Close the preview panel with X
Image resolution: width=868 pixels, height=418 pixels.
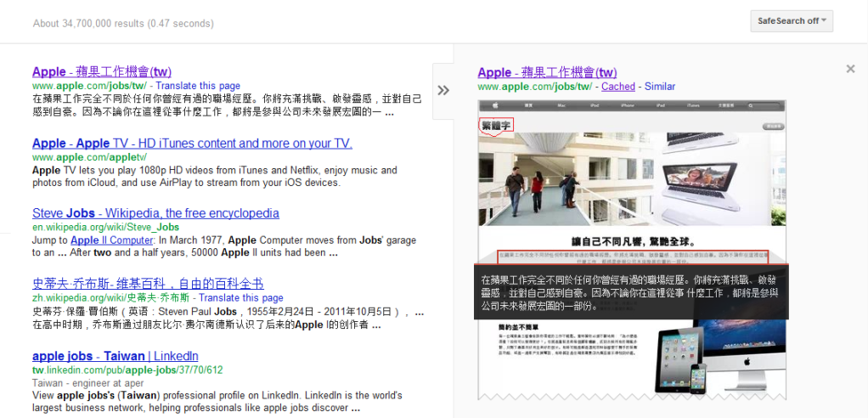point(850,69)
